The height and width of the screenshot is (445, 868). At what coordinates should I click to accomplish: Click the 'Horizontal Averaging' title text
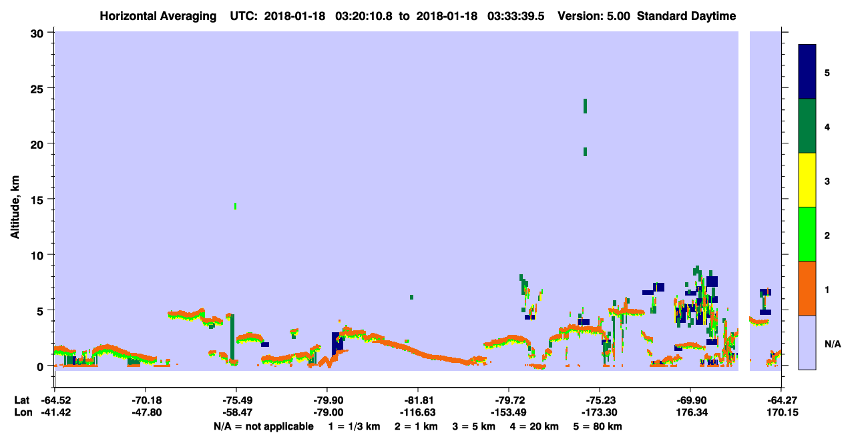[x=157, y=16]
